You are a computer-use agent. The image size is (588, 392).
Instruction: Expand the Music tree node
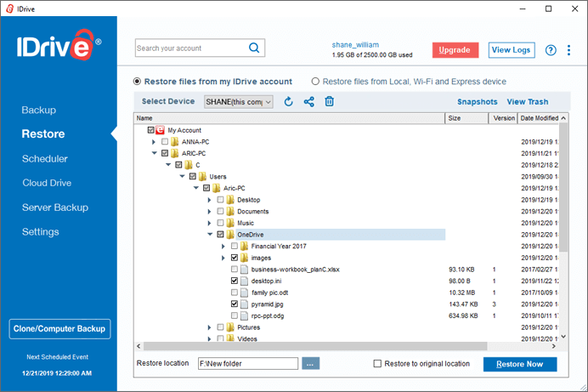pyautogui.click(x=209, y=223)
